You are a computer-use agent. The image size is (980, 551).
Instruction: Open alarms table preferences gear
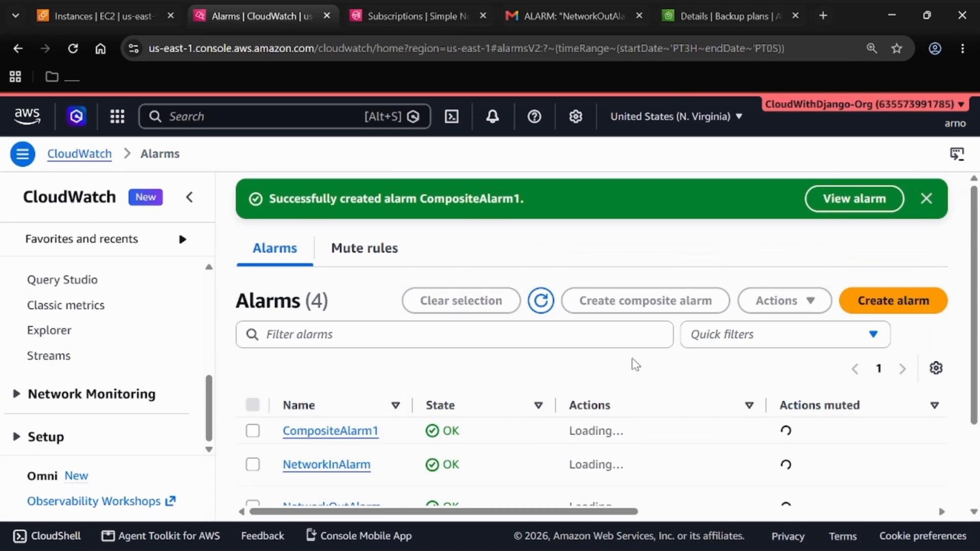pyautogui.click(x=936, y=368)
